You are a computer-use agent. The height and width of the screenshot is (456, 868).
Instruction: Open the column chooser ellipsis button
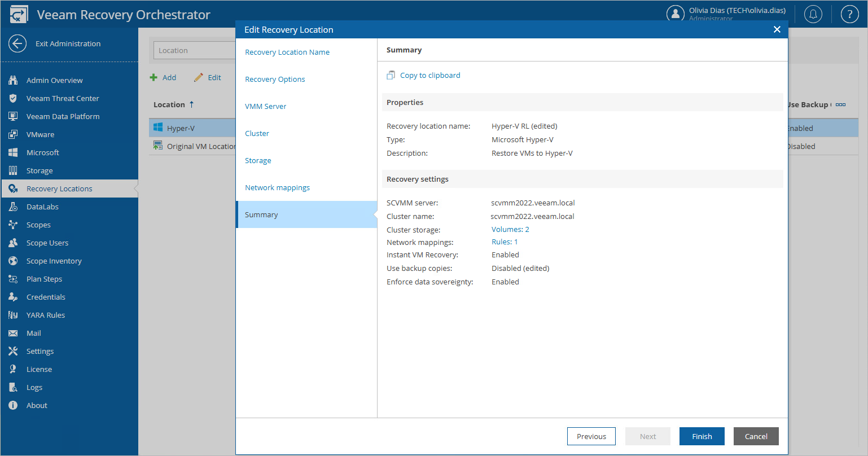[x=840, y=104]
